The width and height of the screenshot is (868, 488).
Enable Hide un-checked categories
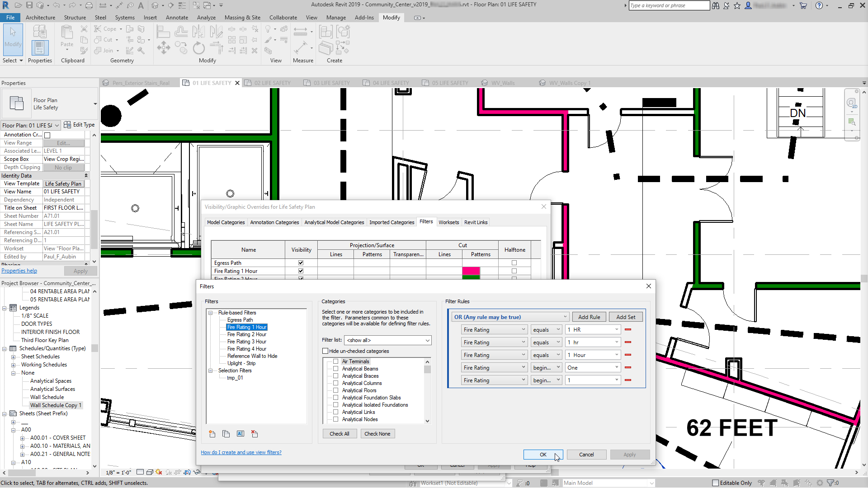[325, 351]
